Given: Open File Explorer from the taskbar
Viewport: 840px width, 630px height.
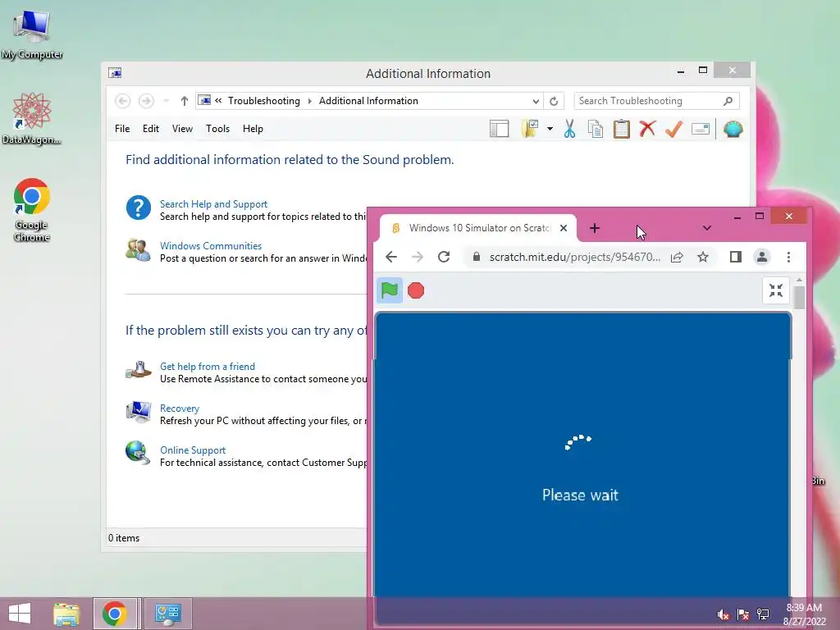Looking at the screenshot, I should click(66, 614).
